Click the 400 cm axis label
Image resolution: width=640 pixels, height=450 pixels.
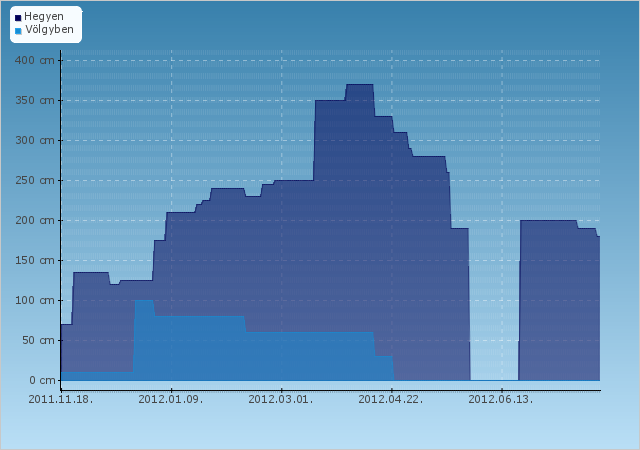[x=35, y=60]
